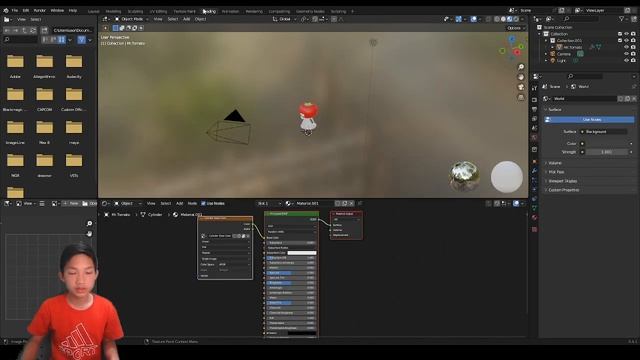Screen dimensions: 640x360
Task: Switch to the Layout workspace tab
Action: point(93,11)
